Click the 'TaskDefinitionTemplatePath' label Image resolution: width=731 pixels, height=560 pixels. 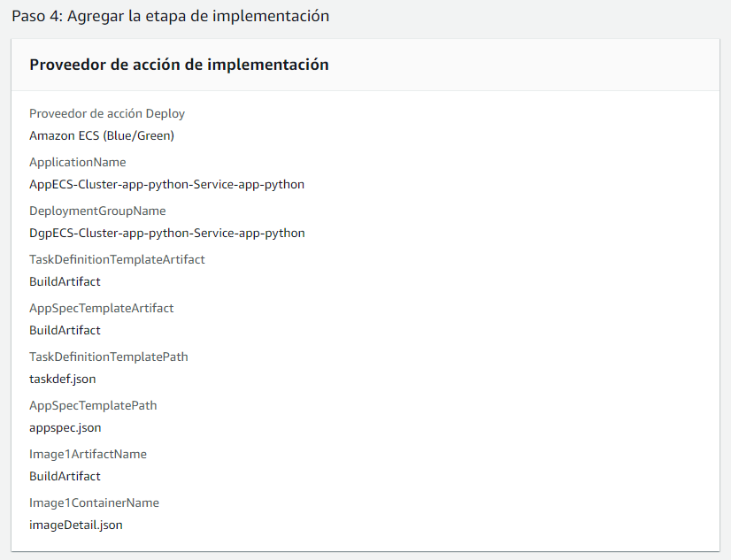point(109,357)
